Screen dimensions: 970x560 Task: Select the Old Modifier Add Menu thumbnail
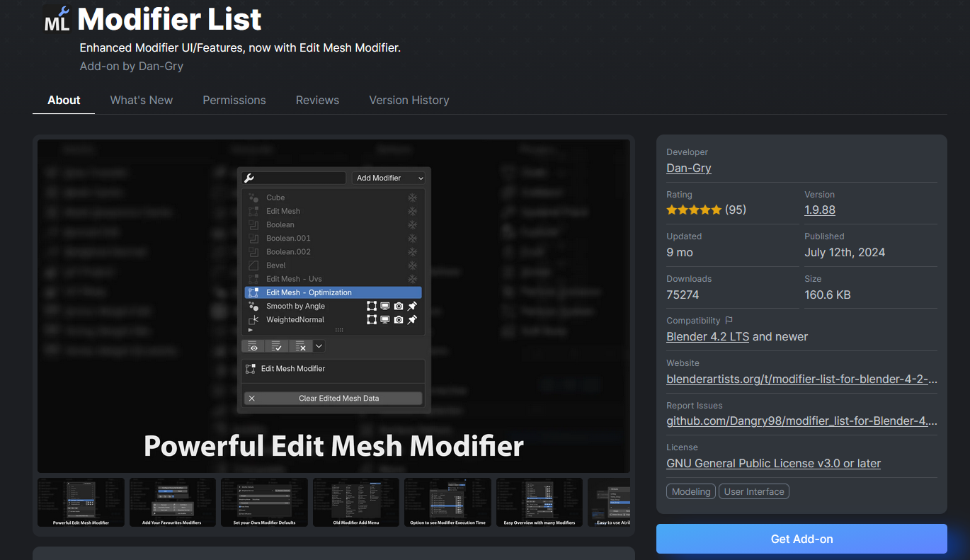tap(356, 502)
